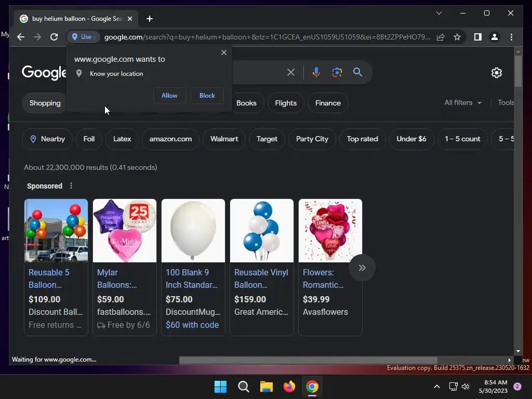Image resolution: width=532 pixels, height=399 pixels.
Task: Open Windows taskbar search
Action: (243, 387)
